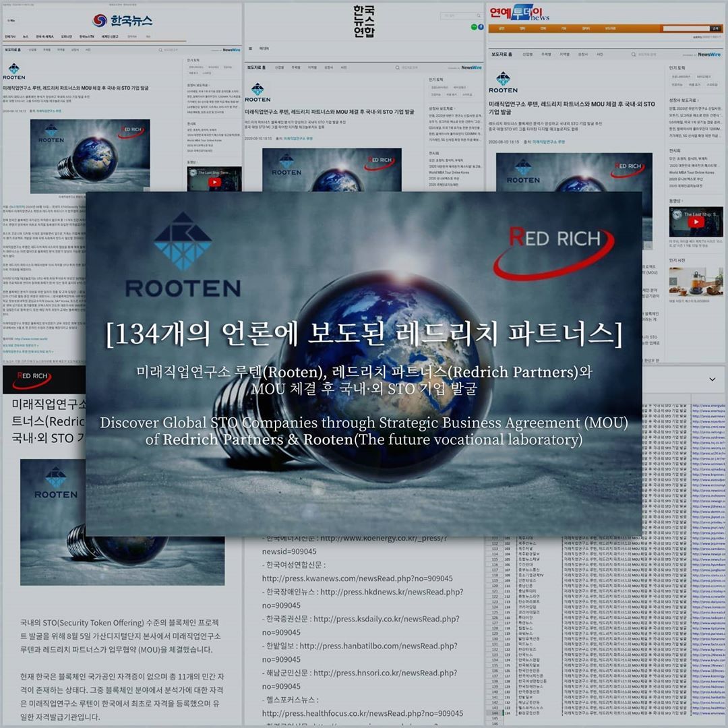This screenshot has width=728, height=728.
Task: Click the search magnifier in 한국뉴스 press bar
Action: pyautogui.click(x=160, y=50)
